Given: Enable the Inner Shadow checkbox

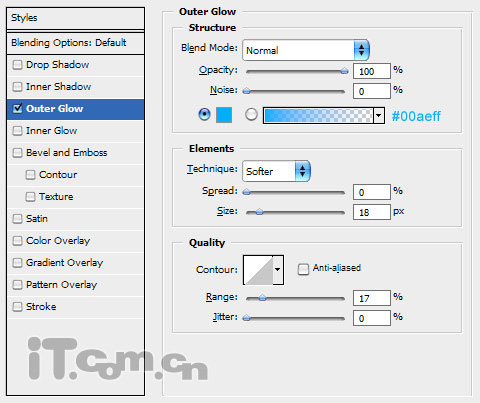Looking at the screenshot, I should click(x=17, y=87).
